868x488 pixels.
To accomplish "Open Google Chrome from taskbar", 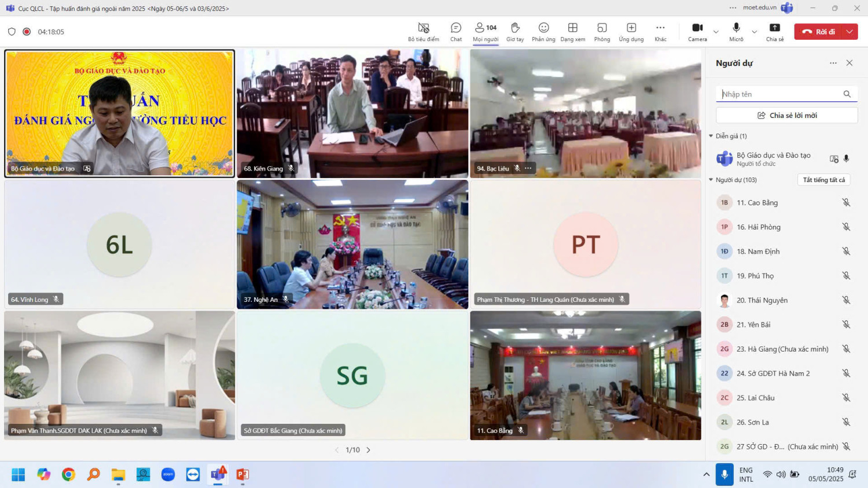I will (x=68, y=475).
